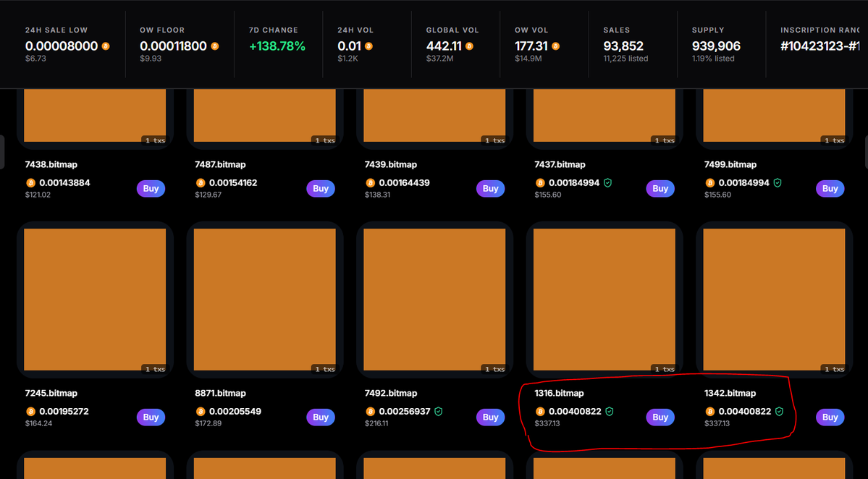Click the 93,852 sales figure

623,46
